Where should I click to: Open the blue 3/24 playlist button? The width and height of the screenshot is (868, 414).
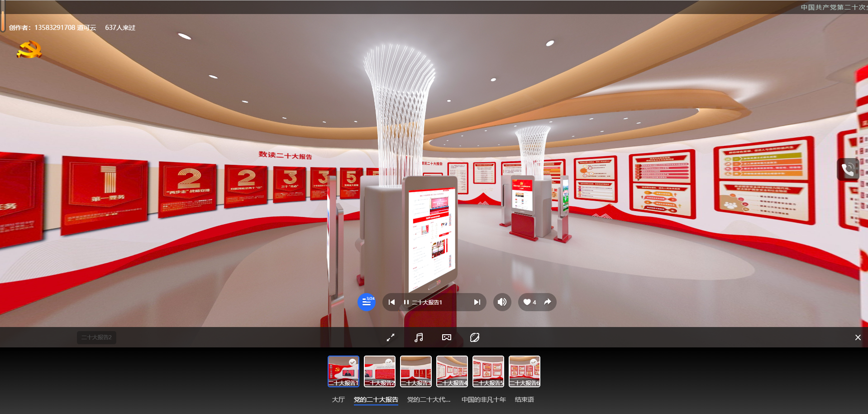(x=367, y=302)
